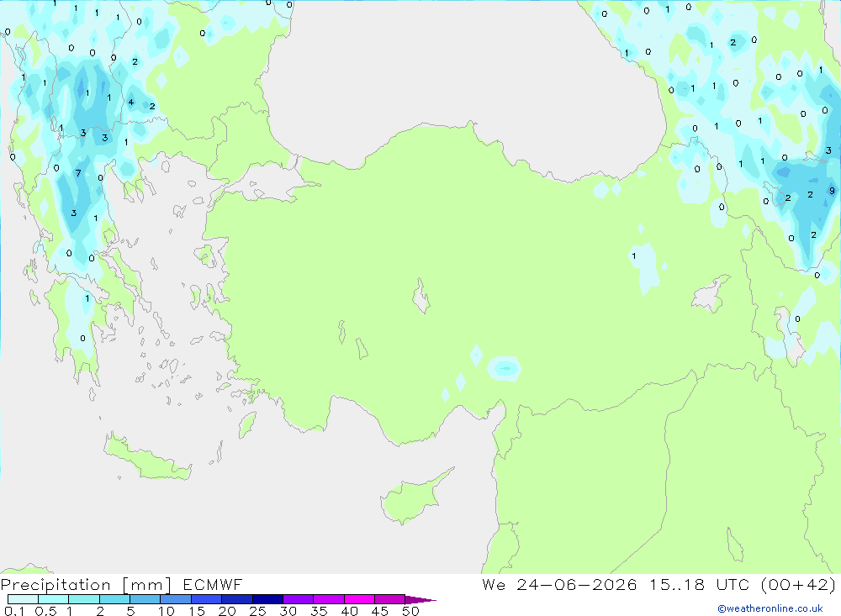Click the '25' value under the legend bar
This screenshot has height=616, width=841.
[x=257, y=611]
